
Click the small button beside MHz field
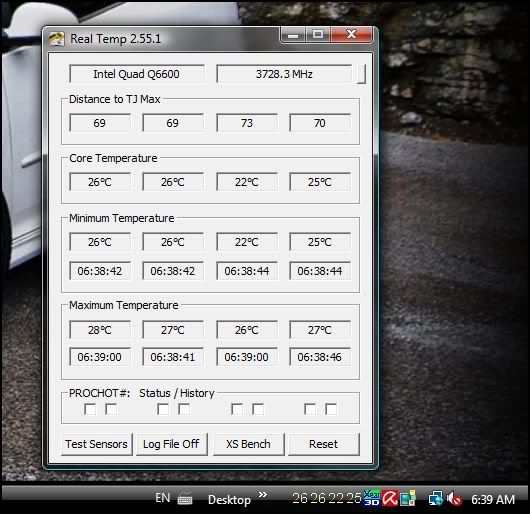pos(361,74)
